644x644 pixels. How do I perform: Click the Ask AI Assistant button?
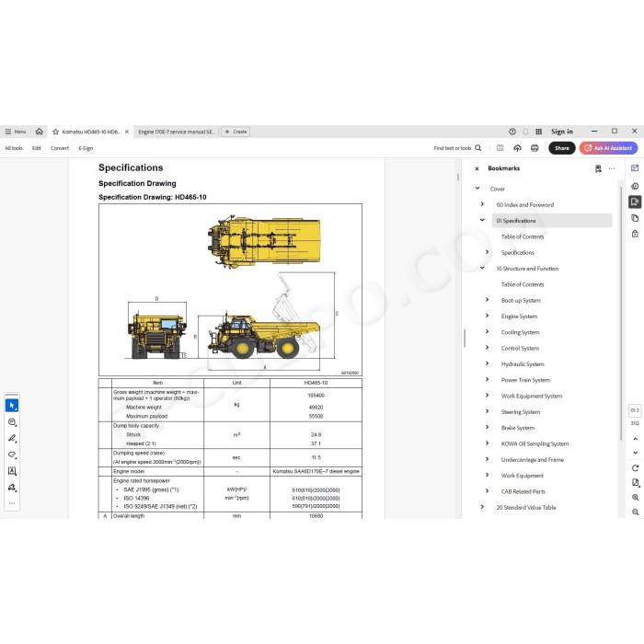click(x=608, y=148)
